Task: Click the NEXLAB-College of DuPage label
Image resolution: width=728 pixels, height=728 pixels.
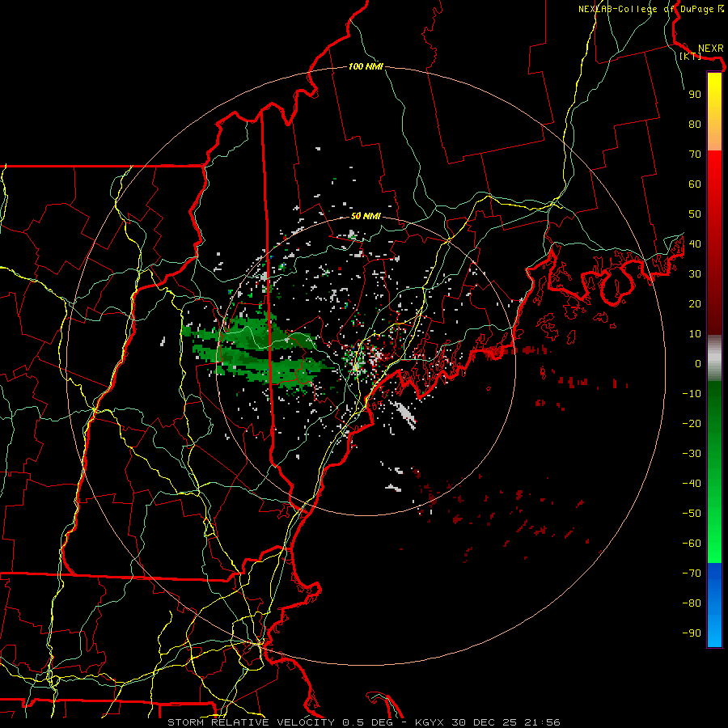Action: coord(650,9)
